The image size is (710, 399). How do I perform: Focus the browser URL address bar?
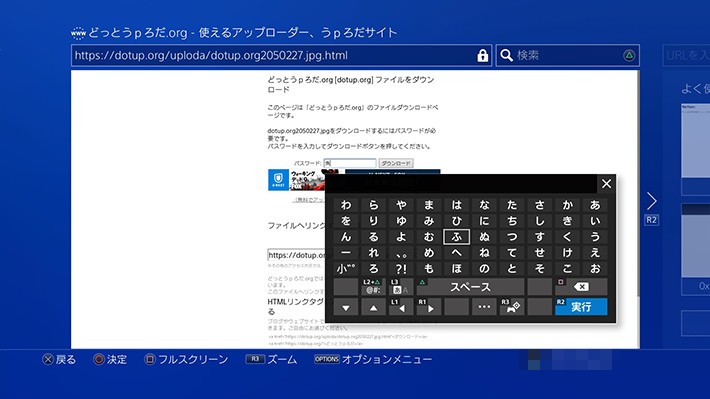(x=281, y=56)
